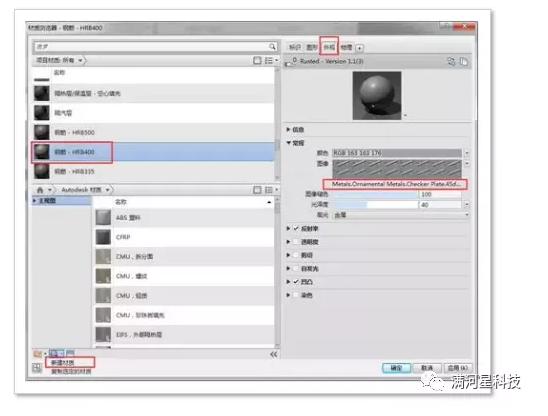Expand the bump section arrow
The image size is (548, 416).
pyautogui.click(x=288, y=282)
